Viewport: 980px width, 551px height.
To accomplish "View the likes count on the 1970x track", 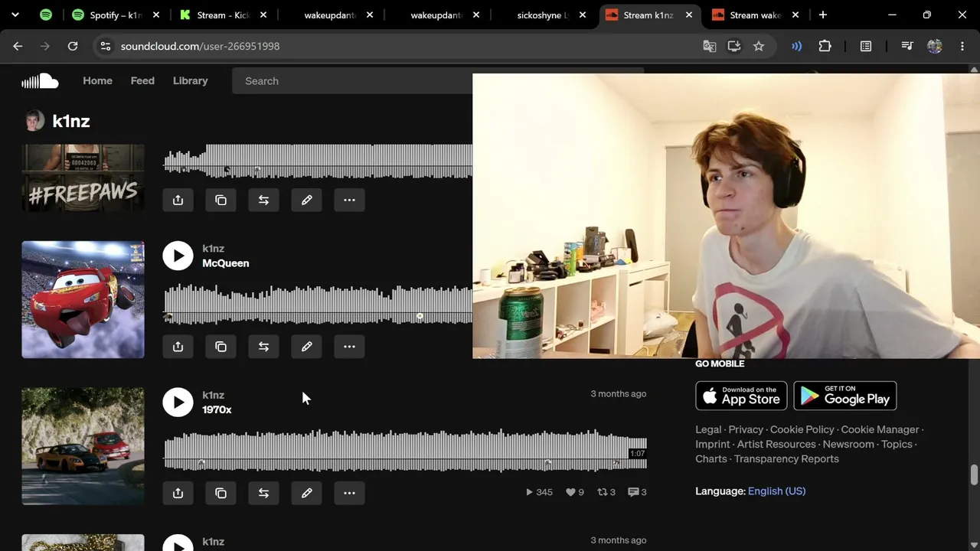I will [574, 492].
